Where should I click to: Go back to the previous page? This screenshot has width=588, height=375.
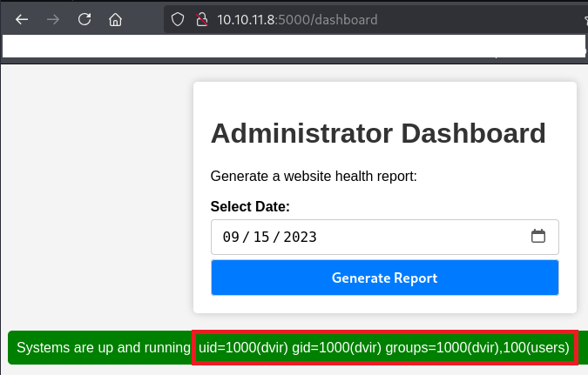pyautogui.click(x=22, y=19)
